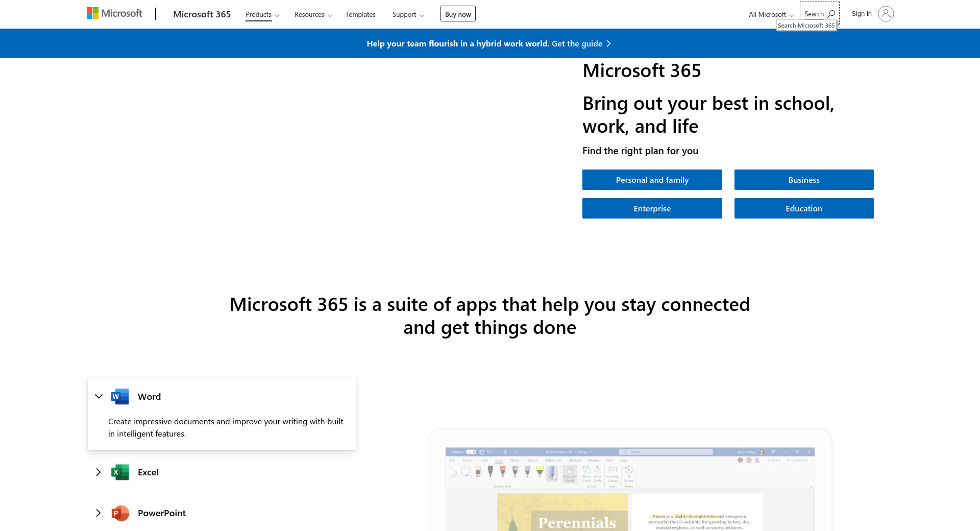Viewport: 980px width, 531px height.
Task: Collapse the Word section chevron
Action: (x=99, y=397)
